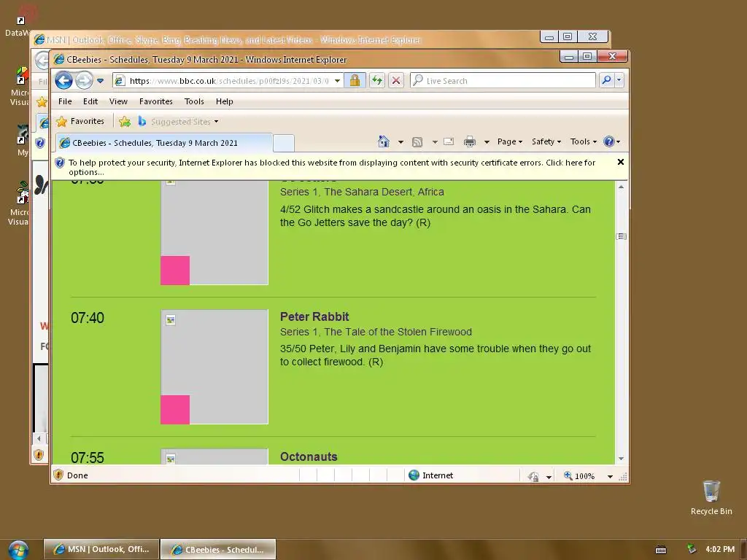Expand the feeds dropdown arrow
The width and height of the screenshot is (747, 560).
435,142
